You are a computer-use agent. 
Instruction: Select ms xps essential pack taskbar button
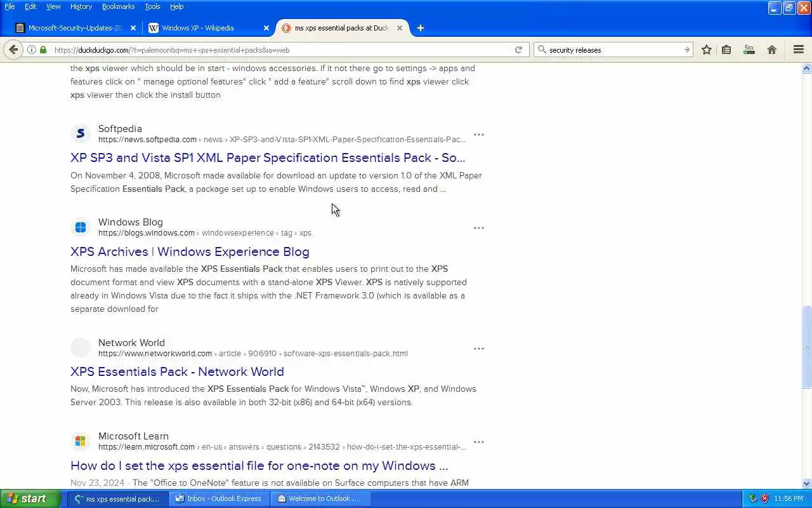click(x=118, y=498)
